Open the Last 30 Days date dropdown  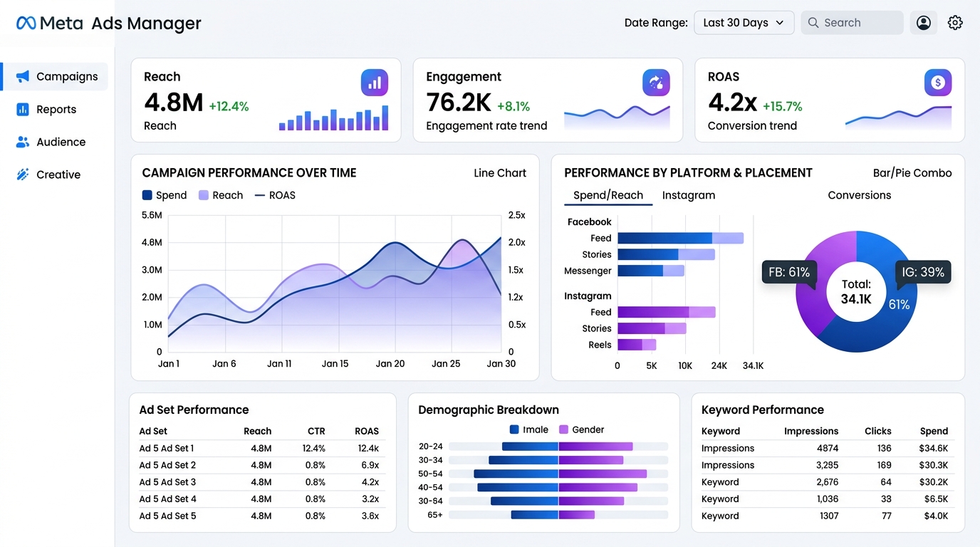pos(744,23)
